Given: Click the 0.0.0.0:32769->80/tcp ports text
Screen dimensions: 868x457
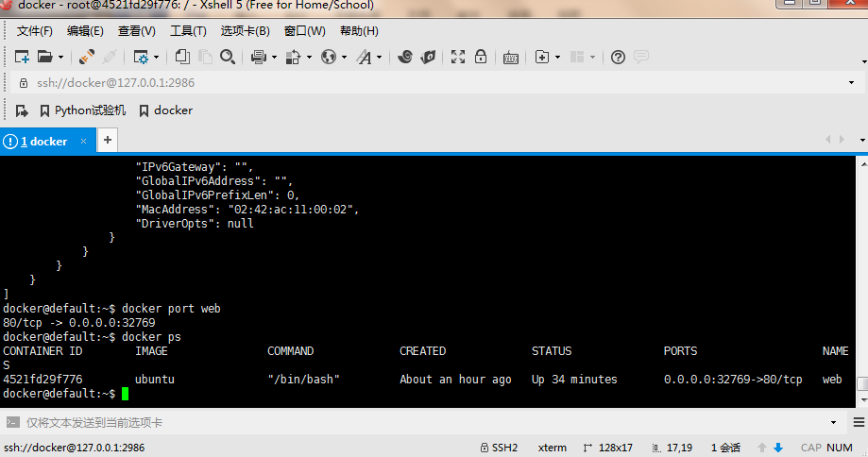Looking at the screenshot, I should tap(733, 380).
